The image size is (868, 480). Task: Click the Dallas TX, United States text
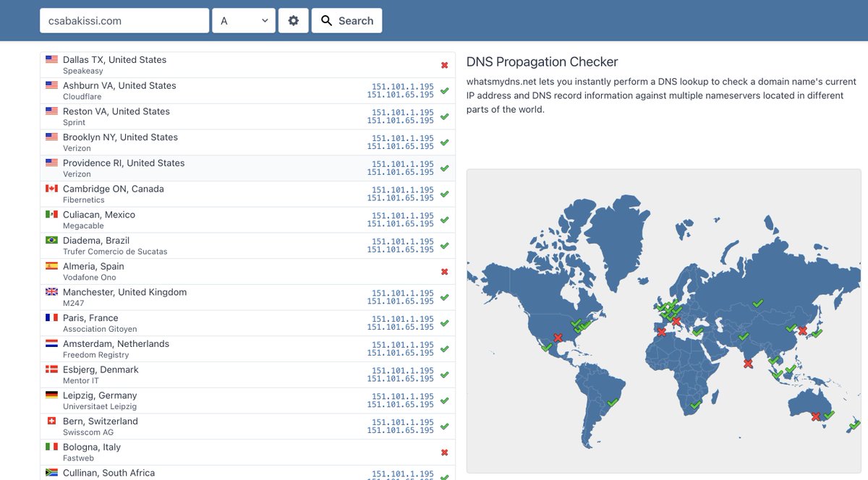[x=114, y=60]
